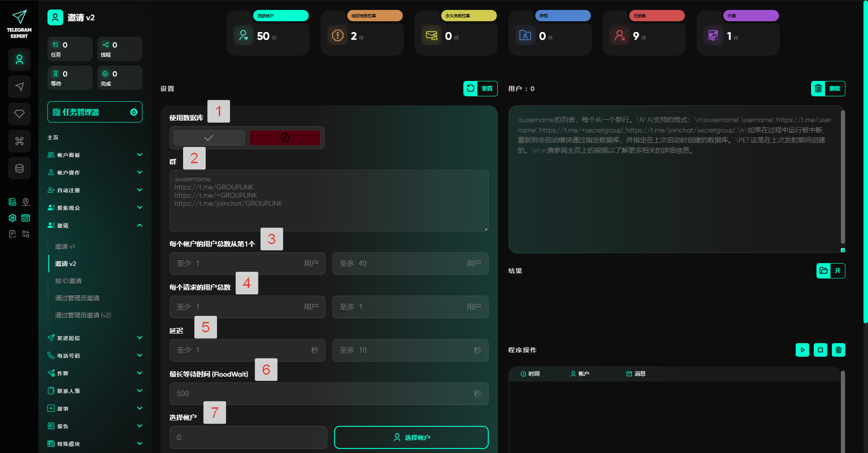This screenshot has height=453, width=868.
Task: Stop the program with the square button
Action: [821, 350]
